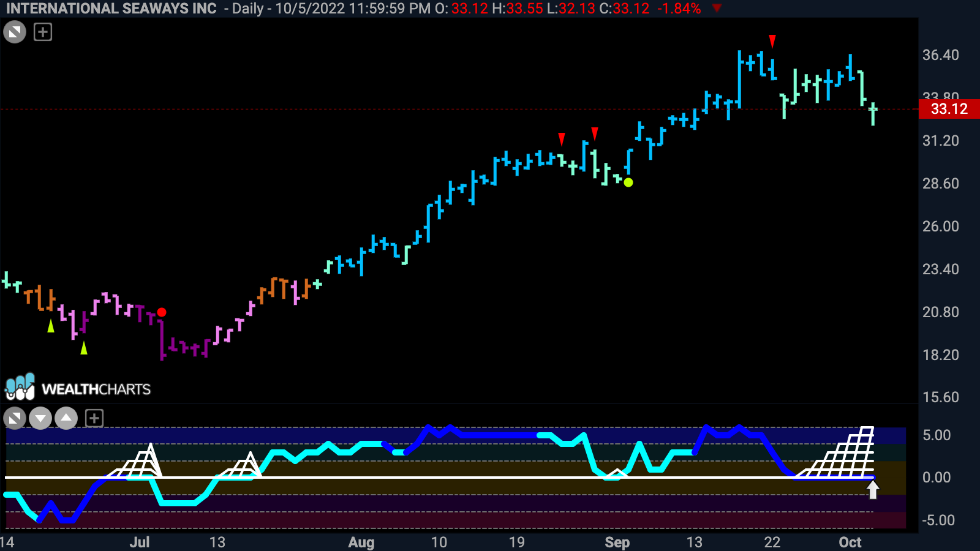Click the yellow dot marker near September
The height and width of the screenshot is (551, 980).
pos(628,182)
